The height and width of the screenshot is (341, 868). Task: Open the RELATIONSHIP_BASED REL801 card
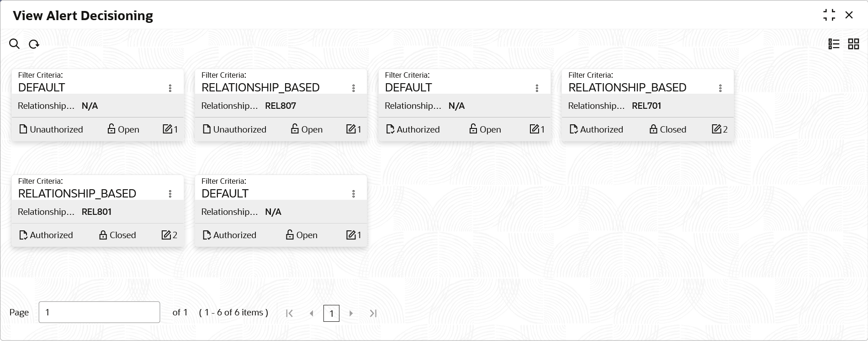[x=98, y=211]
